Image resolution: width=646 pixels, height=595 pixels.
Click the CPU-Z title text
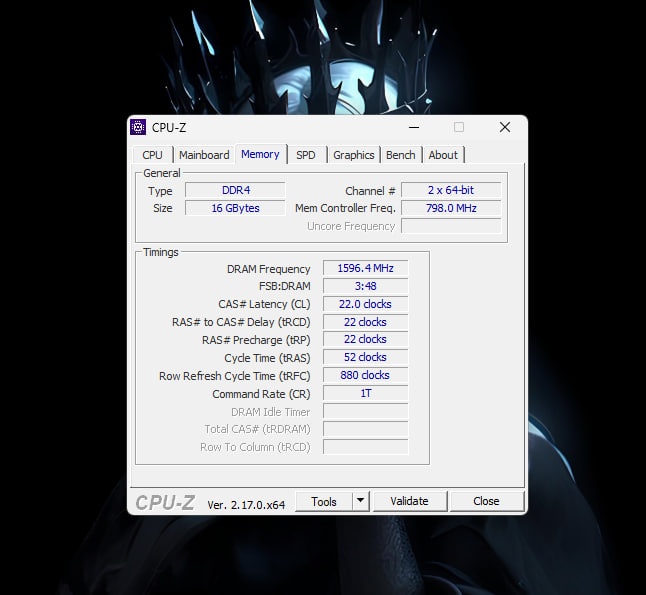(169, 128)
